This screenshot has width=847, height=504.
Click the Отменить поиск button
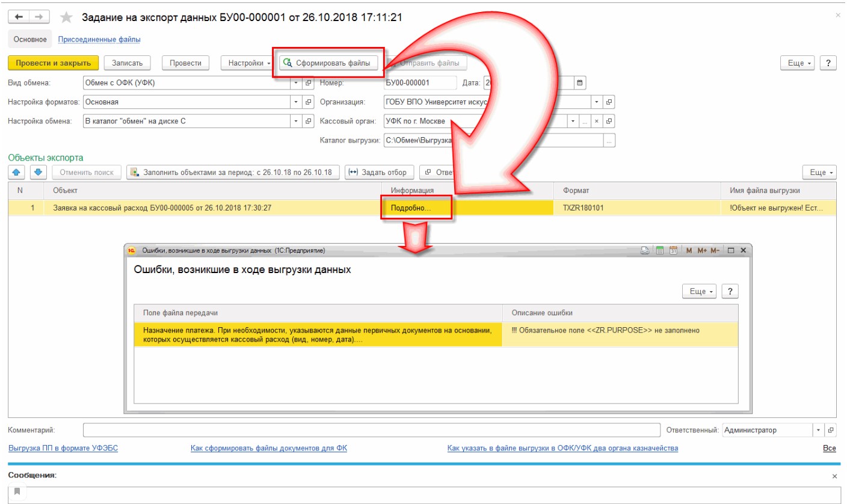(x=87, y=172)
